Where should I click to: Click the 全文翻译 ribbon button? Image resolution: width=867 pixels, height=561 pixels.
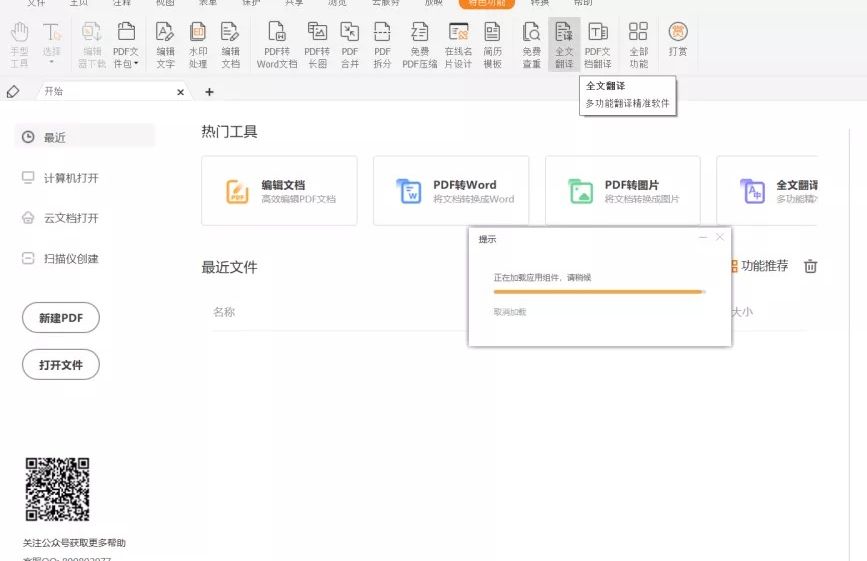coord(564,45)
